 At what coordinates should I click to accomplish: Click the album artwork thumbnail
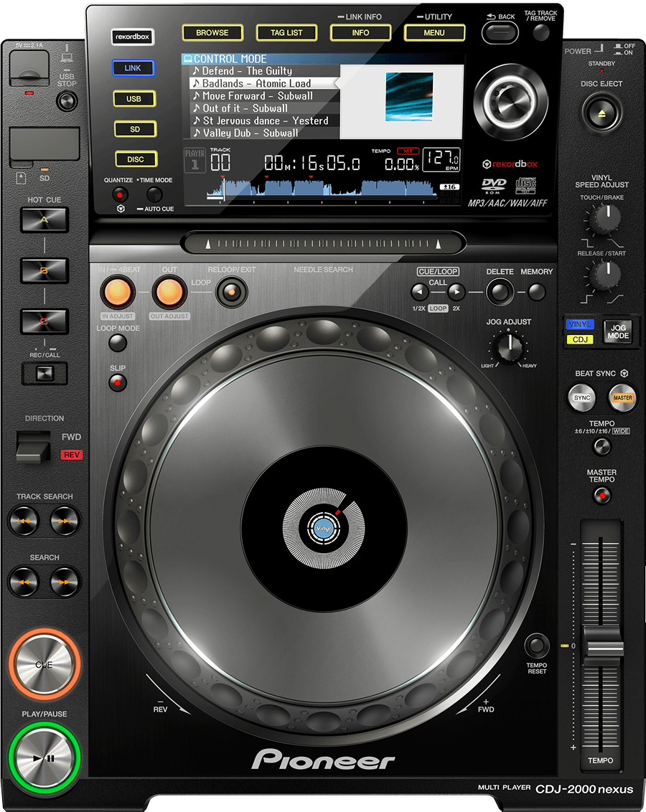click(x=409, y=97)
